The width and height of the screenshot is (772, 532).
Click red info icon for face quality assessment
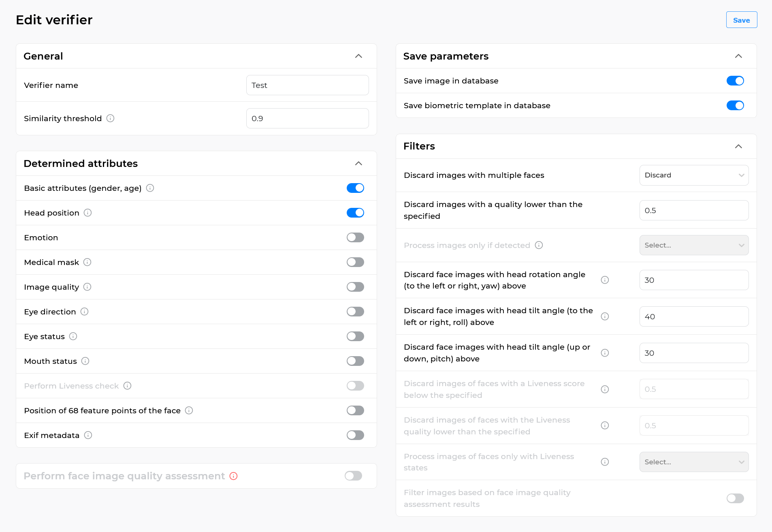click(x=233, y=476)
